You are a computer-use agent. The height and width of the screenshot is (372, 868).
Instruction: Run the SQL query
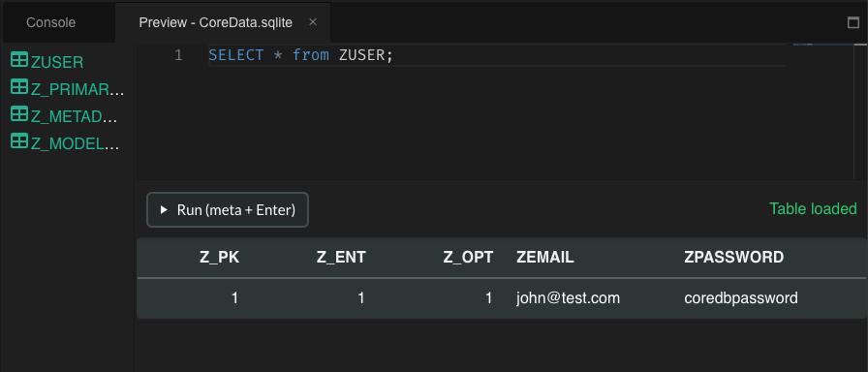[228, 210]
